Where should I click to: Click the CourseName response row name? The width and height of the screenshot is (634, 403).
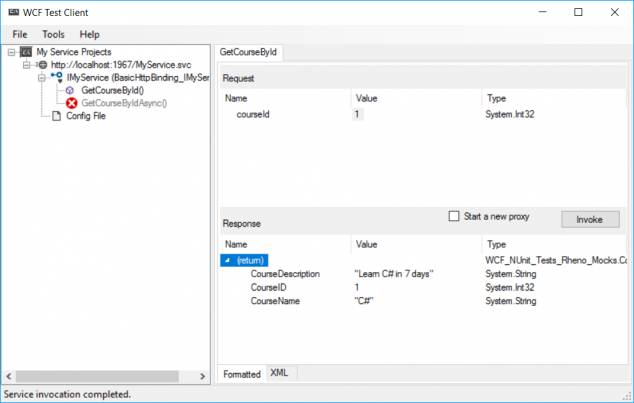coord(275,301)
